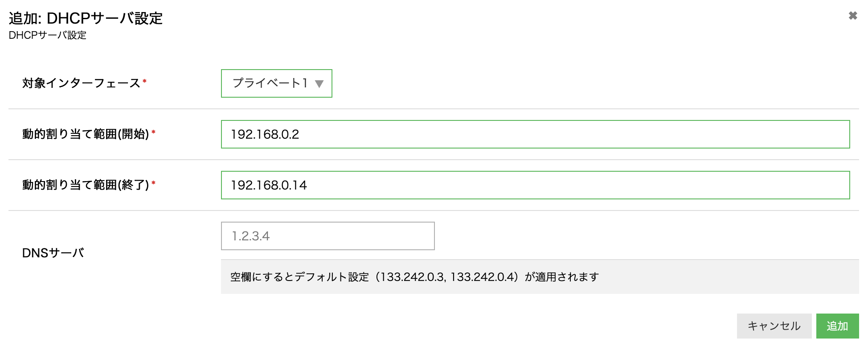The height and width of the screenshot is (347, 868).
Task: Close the DHCPサーバ設定 dialog with X icon
Action: (x=853, y=16)
